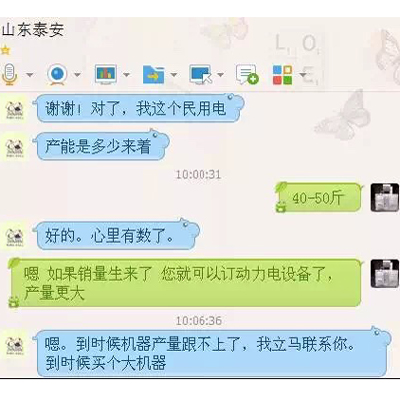Expand dropdown arrow beside remote desktop icon
Image resolution: width=400 pixels, height=400 pixels.
tap(220, 74)
